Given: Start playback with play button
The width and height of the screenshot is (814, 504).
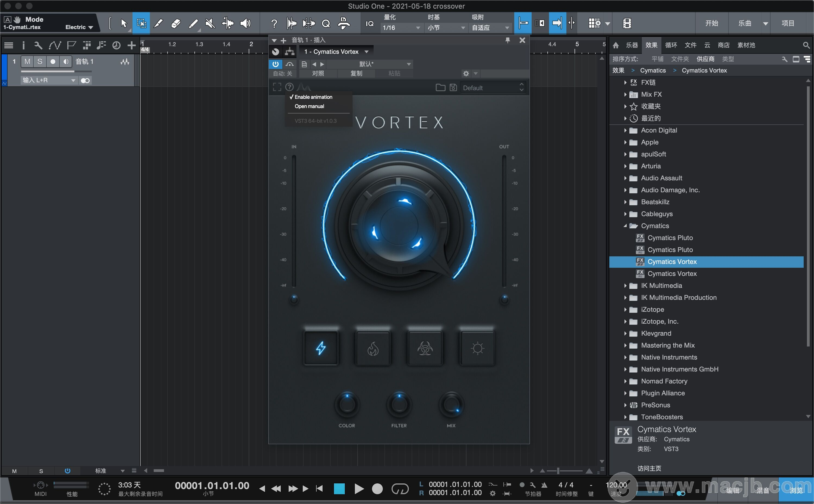Looking at the screenshot, I should click(x=359, y=489).
